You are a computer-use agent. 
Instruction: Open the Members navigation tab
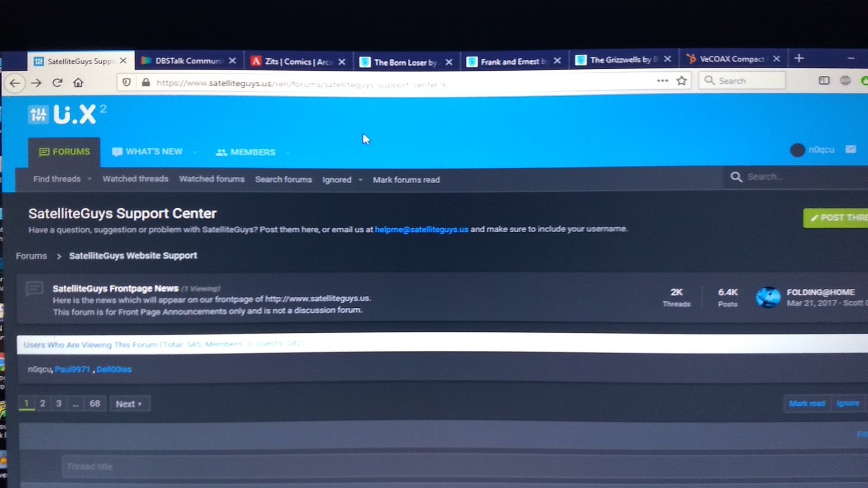(246, 152)
